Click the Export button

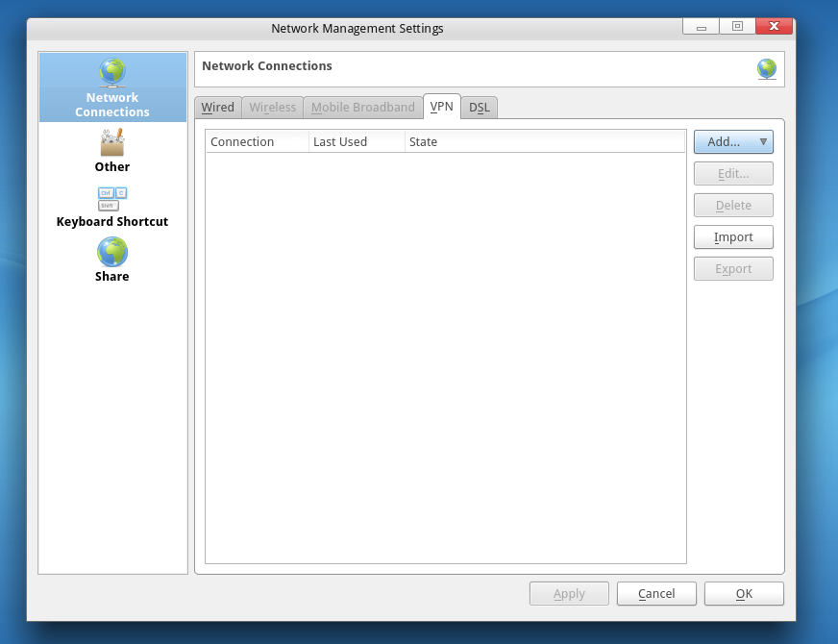pos(733,269)
